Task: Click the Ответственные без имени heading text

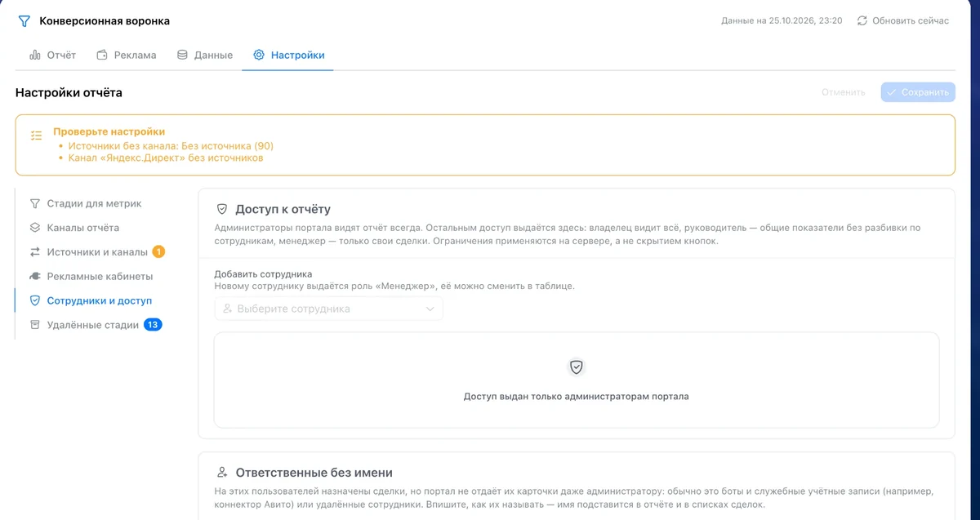Action: coord(314,473)
